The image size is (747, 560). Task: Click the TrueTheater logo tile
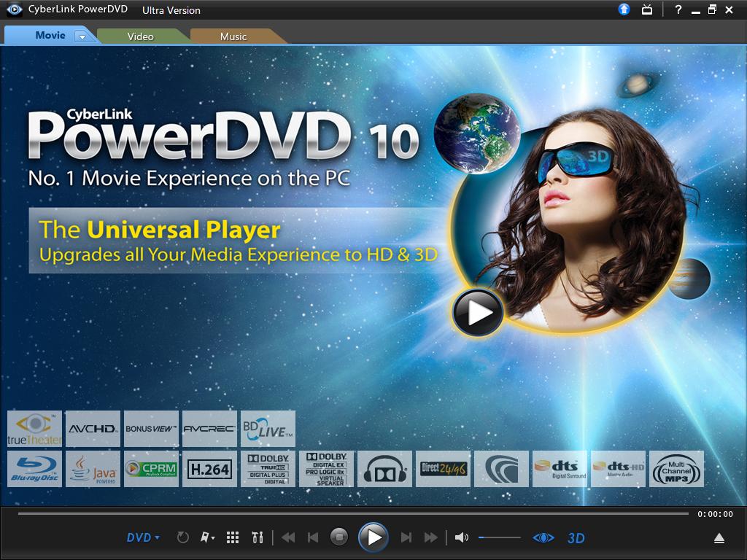click(35, 429)
